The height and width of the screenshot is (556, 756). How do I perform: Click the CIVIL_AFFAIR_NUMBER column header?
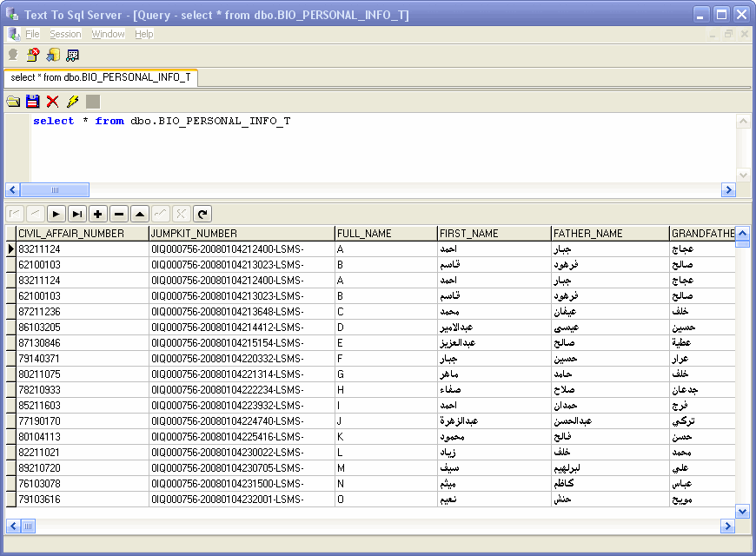pos(83,234)
